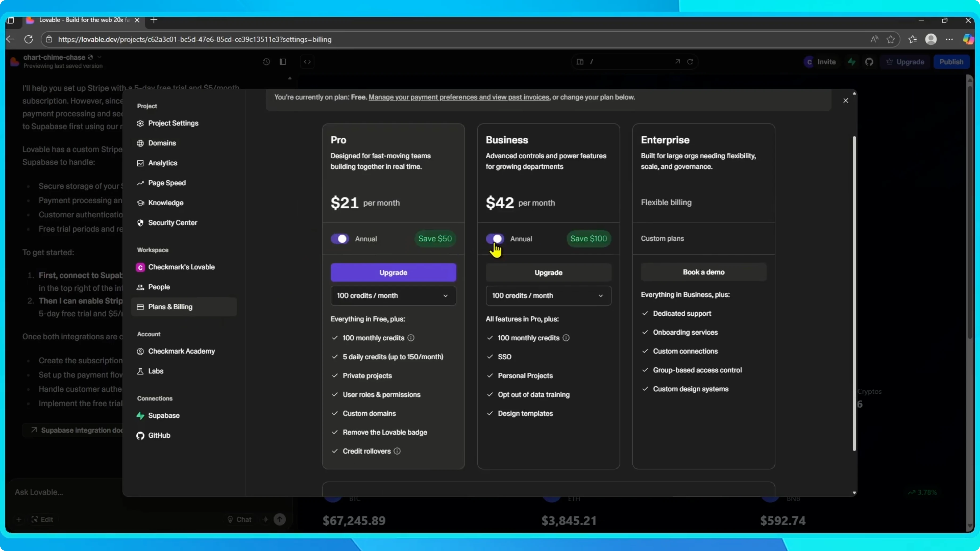Toggle Annual billing on Business plan
This screenshot has height=551, width=980.
point(495,239)
